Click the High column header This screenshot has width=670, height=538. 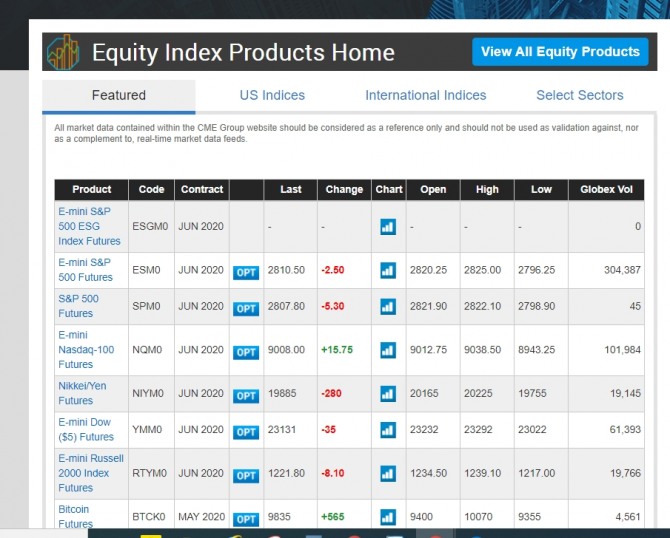[x=487, y=190]
